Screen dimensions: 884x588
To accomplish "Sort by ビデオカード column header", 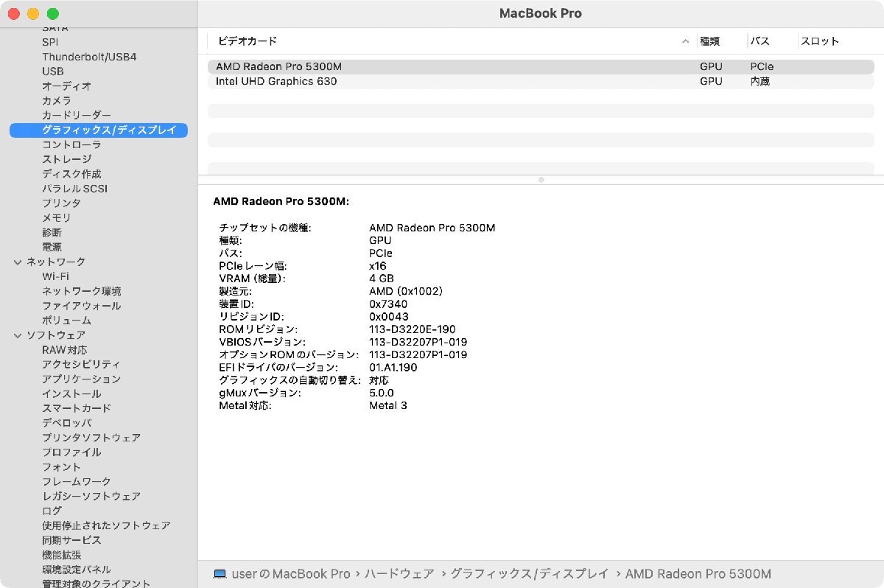I will (x=248, y=41).
